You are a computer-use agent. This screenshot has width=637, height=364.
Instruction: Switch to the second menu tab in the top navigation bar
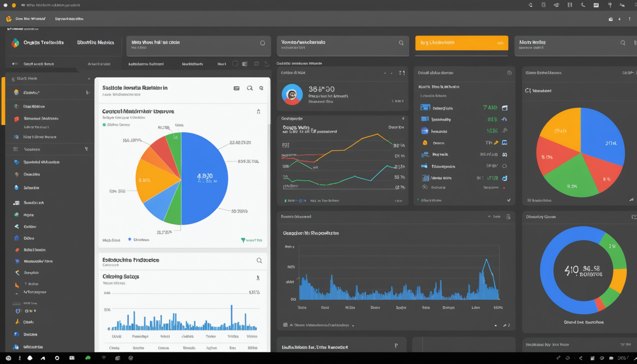click(69, 19)
